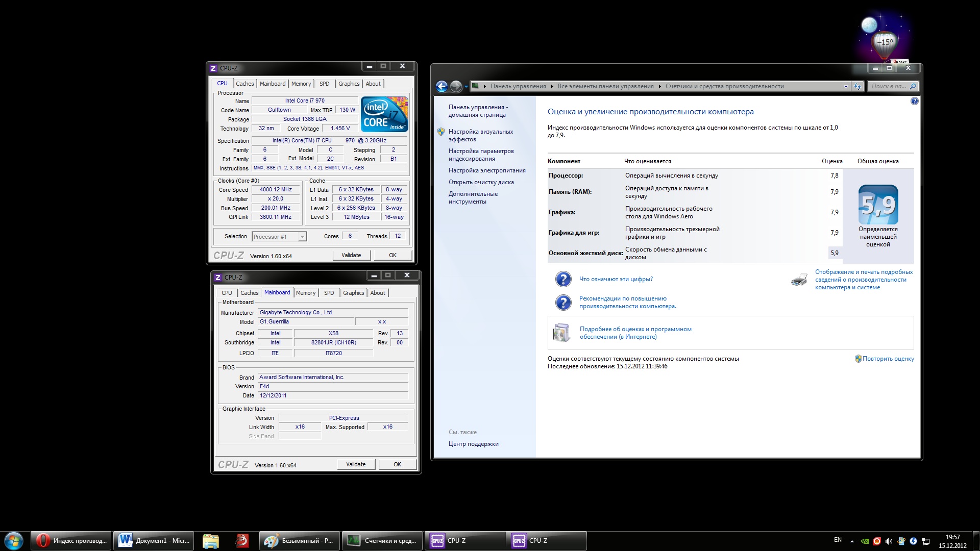Click Show desktop strip beside the clock
The width and height of the screenshot is (980, 551).
click(976, 541)
